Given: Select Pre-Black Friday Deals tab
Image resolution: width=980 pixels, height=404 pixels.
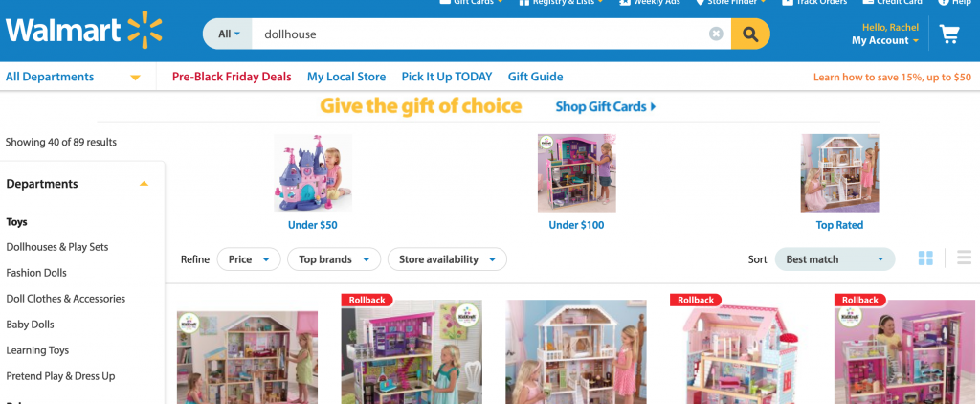Looking at the screenshot, I should [x=232, y=77].
